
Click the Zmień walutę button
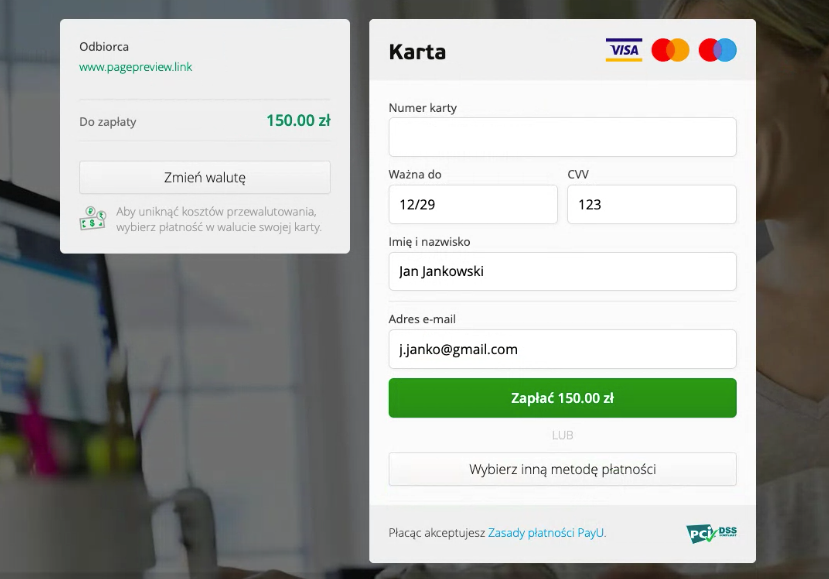point(205,177)
